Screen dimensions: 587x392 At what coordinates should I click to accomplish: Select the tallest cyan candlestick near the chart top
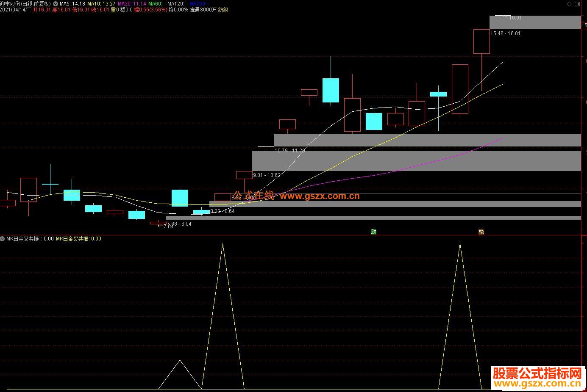click(x=331, y=90)
